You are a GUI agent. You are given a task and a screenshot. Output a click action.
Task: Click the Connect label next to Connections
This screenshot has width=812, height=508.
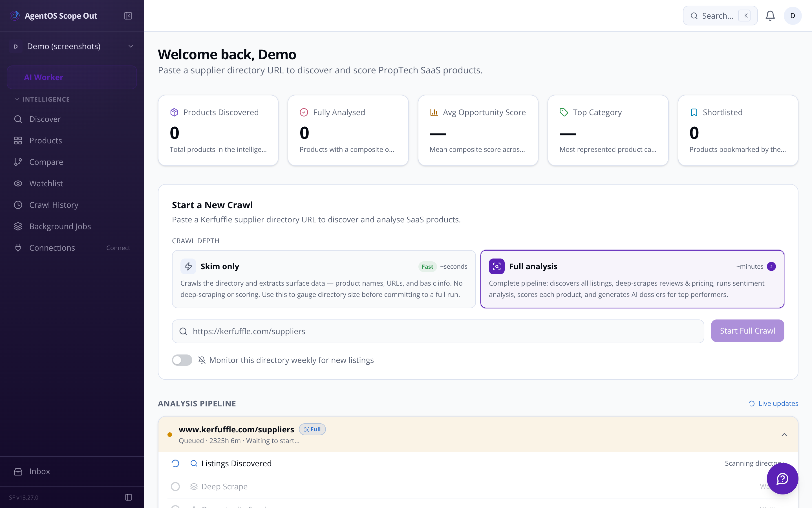coord(118,248)
